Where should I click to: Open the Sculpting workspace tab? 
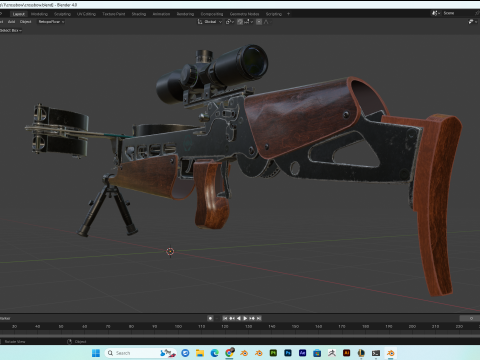click(62, 14)
